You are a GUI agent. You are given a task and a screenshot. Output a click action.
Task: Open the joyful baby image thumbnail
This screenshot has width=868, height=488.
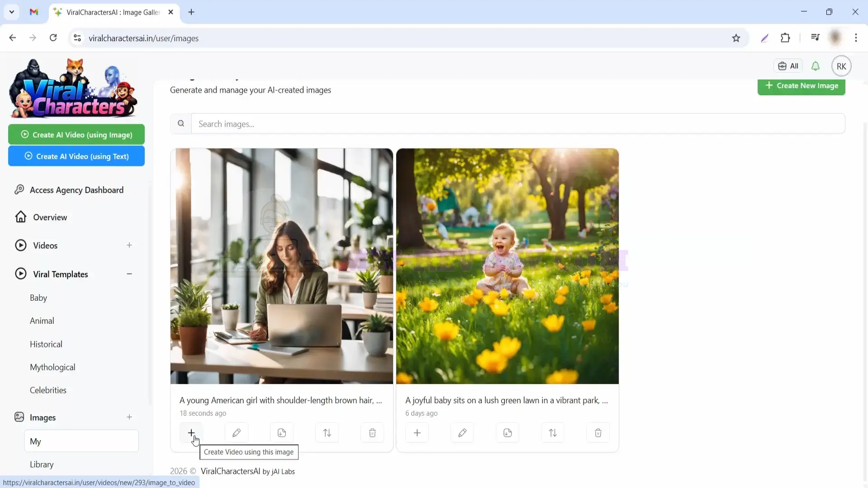[x=508, y=266]
